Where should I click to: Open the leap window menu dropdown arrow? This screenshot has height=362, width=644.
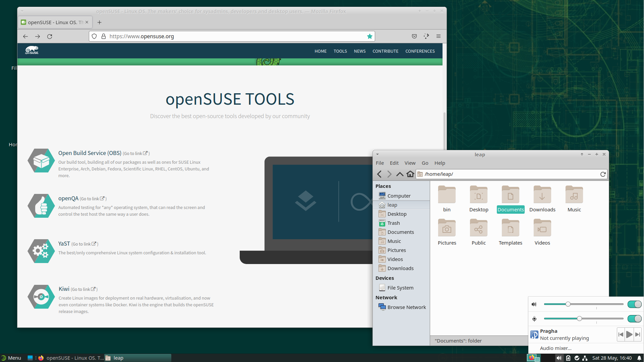[x=377, y=154]
